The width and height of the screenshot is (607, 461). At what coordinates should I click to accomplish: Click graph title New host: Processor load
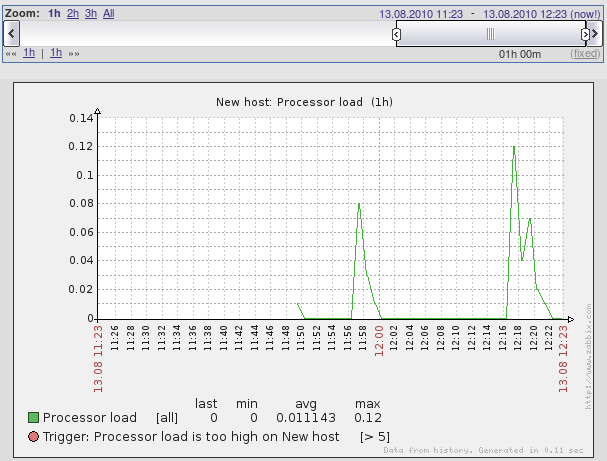pos(304,102)
